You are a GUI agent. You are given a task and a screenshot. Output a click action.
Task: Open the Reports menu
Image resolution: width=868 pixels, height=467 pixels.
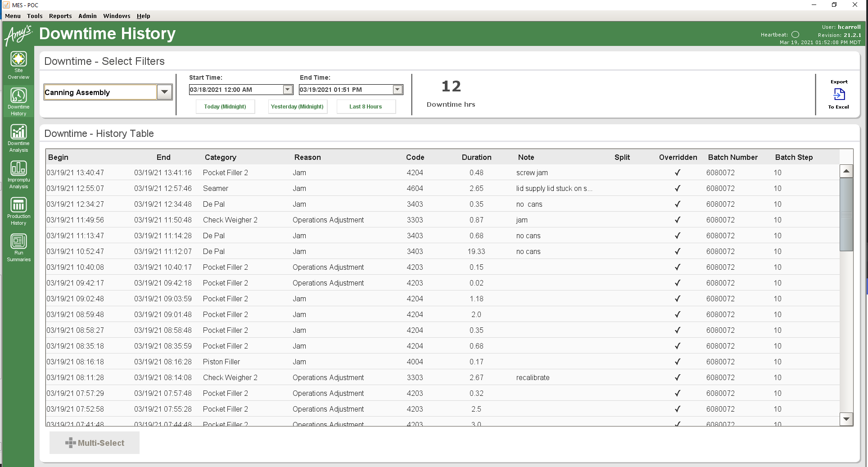pyautogui.click(x=60, y=16)
